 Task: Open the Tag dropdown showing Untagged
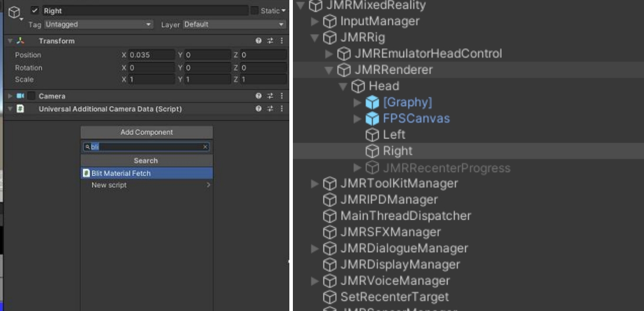(98, 25)
